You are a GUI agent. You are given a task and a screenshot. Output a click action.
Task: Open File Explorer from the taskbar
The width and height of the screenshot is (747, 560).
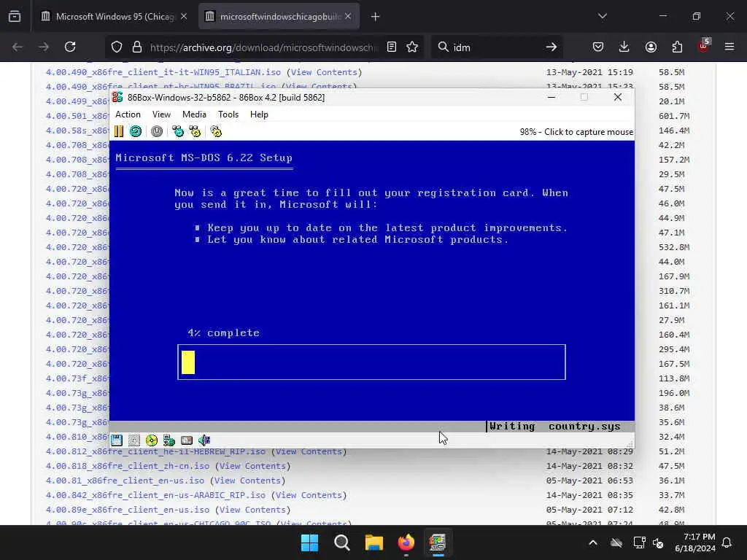click(x=374, y=542)
